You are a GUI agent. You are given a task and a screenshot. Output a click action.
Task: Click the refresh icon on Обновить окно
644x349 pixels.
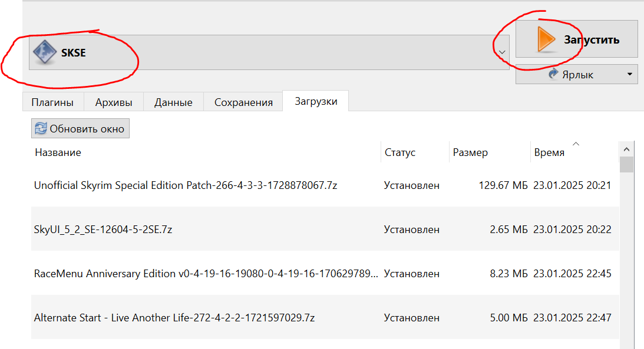(41, 129)
